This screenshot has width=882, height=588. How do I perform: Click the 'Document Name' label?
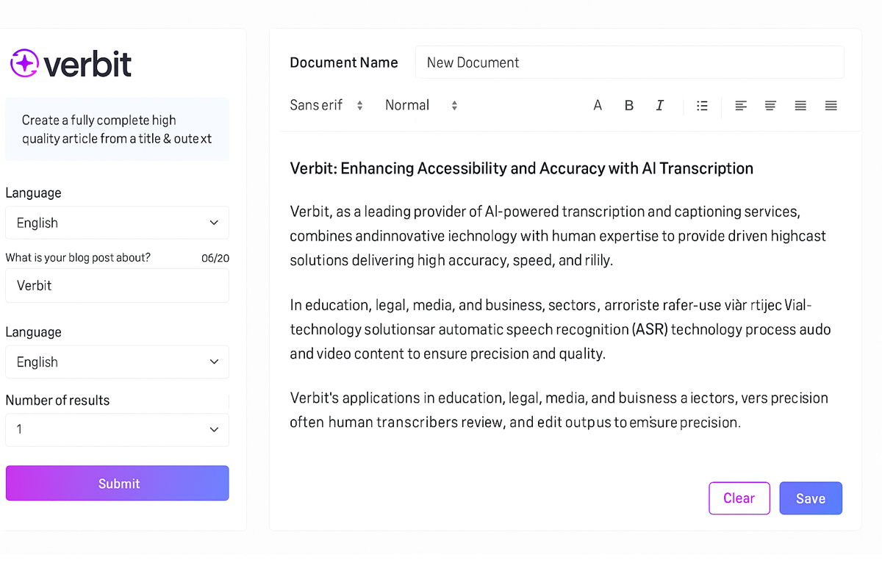pos(344,62)
